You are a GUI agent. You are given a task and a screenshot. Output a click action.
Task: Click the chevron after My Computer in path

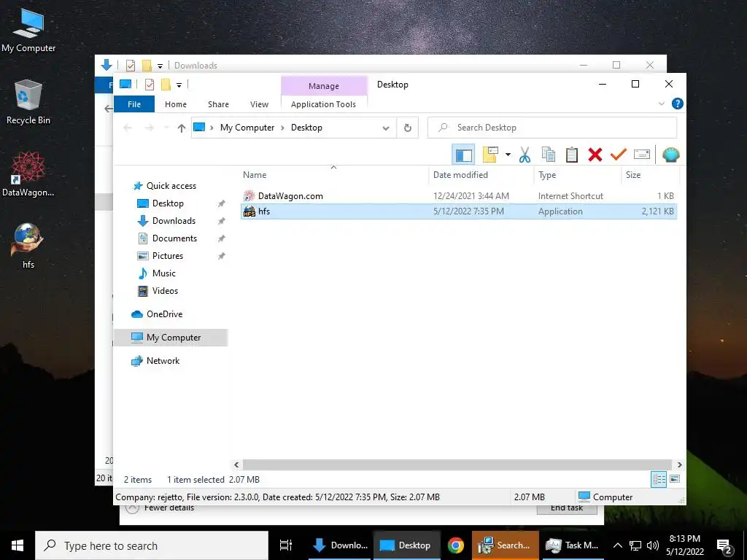pyautogui.click(x=282, y=128)
